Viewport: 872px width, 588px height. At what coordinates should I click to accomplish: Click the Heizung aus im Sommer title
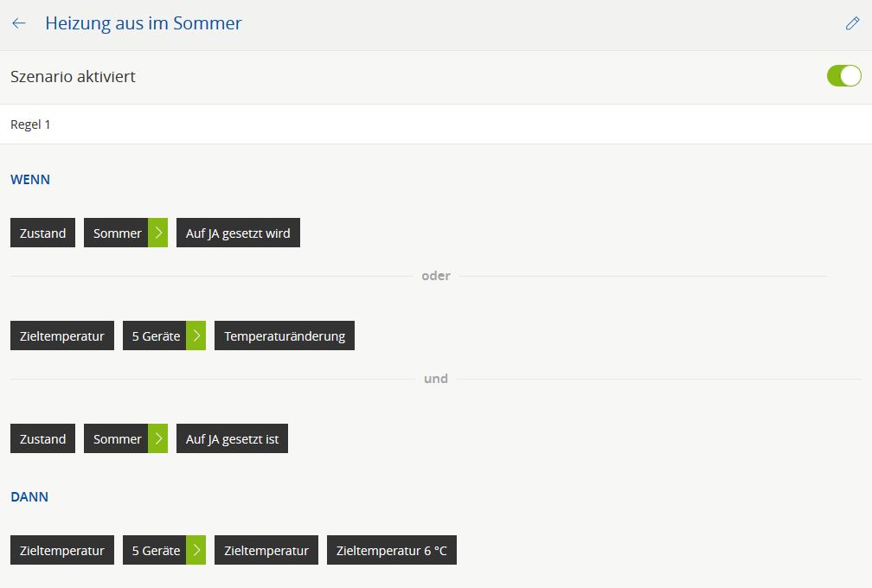point(144,23)
